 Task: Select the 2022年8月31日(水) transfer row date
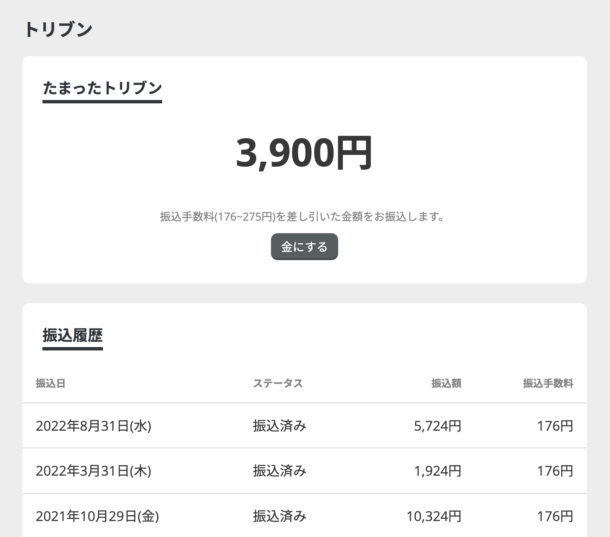point(93,426)
